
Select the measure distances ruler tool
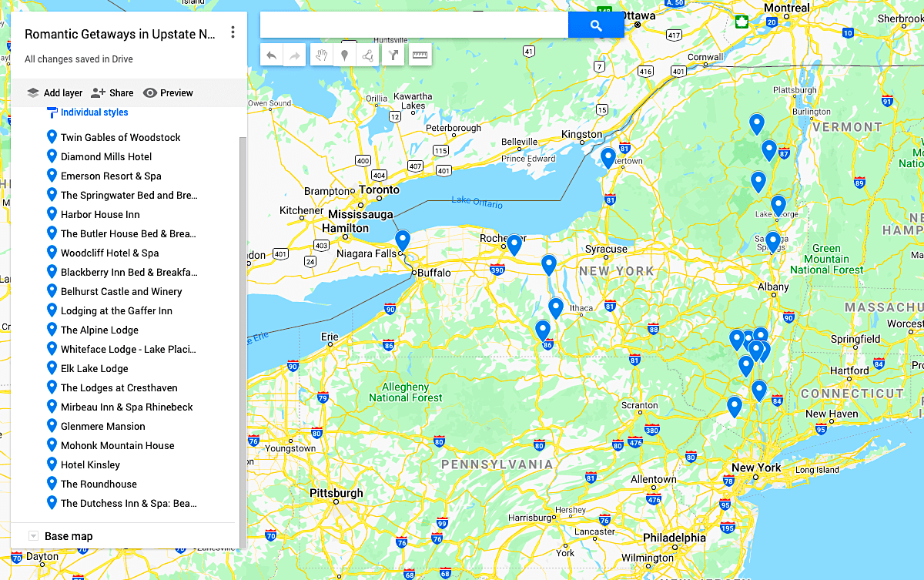point(420,55)
